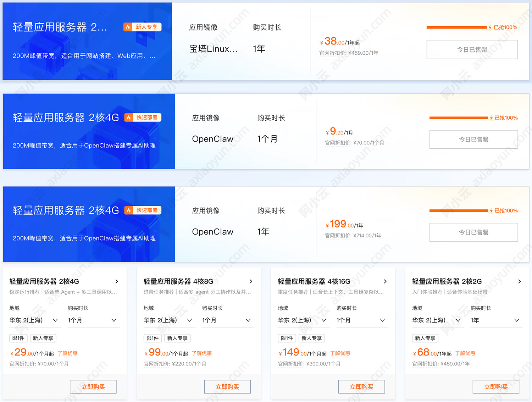
Task: Toggle the 限1件 tag on the 2核4G card
Action: click(18, 338)
